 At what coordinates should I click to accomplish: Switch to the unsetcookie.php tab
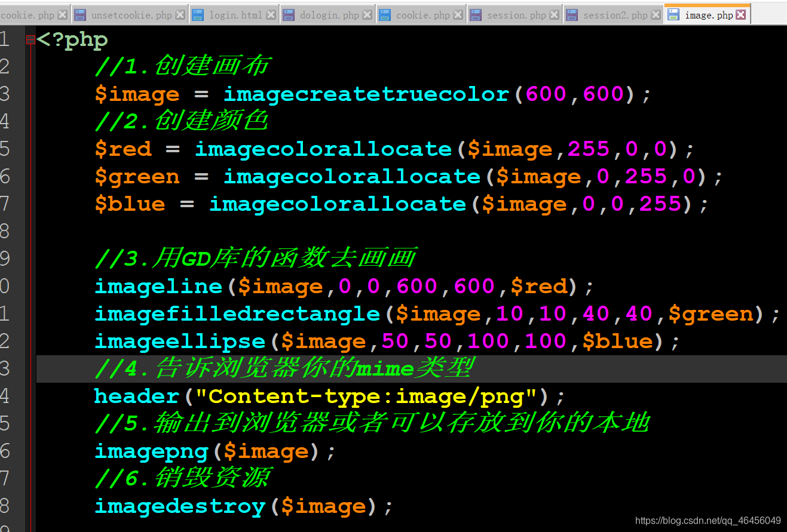(130, 15)
